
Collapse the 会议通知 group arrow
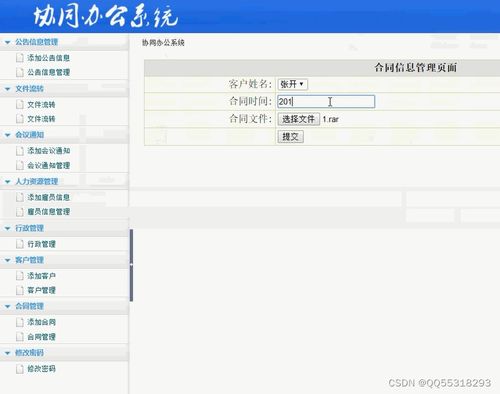click(7, 135)
